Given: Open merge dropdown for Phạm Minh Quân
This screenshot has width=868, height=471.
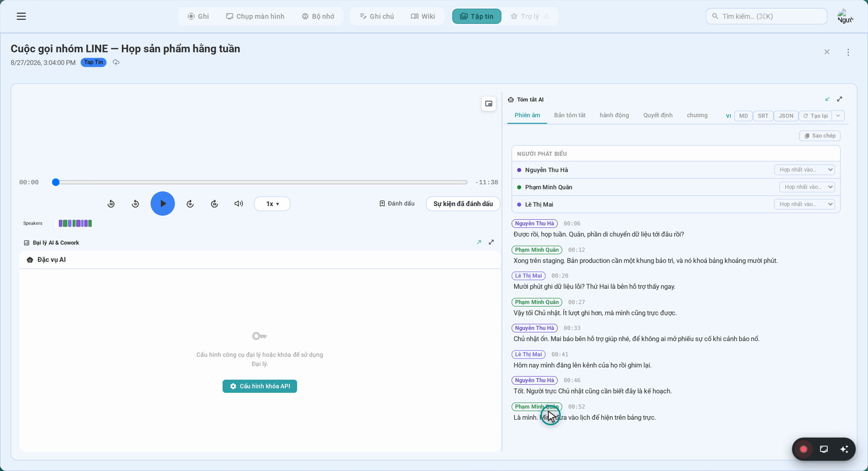Looking at the screenshot, I should point(807,187).
